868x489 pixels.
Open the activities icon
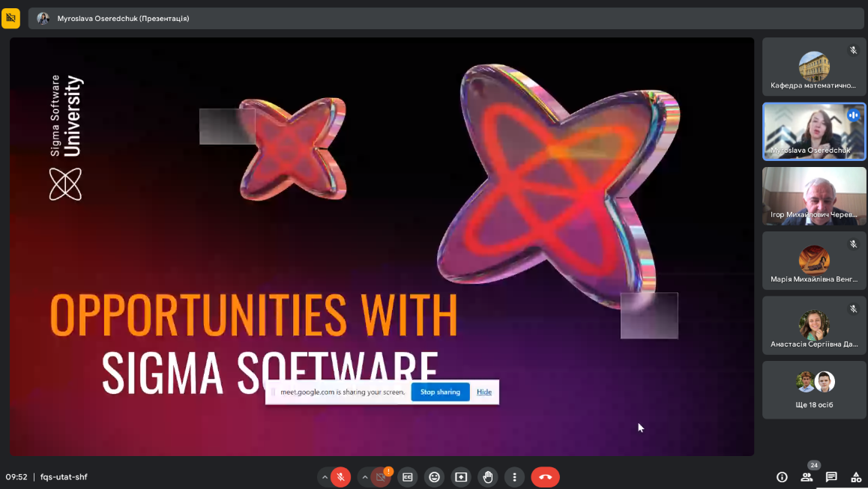[x=856, y=477]
